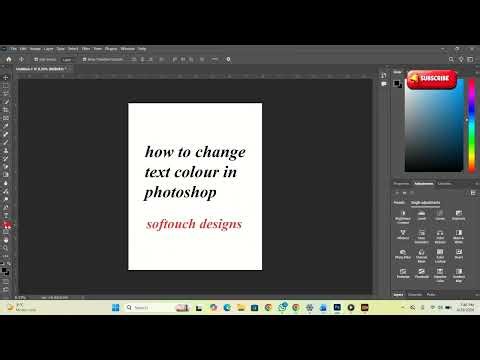Screen dimensions: 480x360
Task: Add a Channel Mixer adjustment
Action: pos(422,256)
